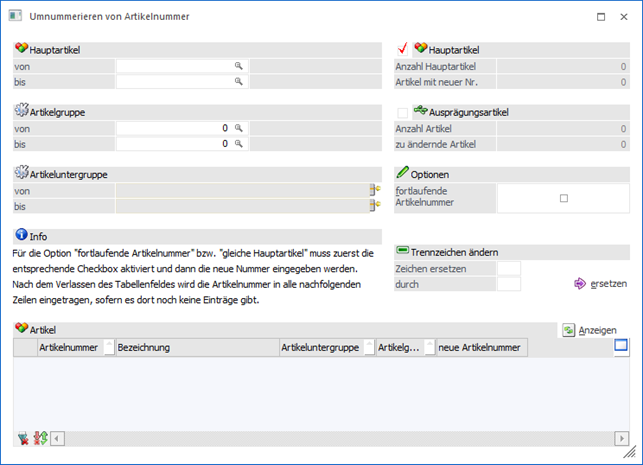Open lookup for Artikelgruppe bis field
Image resolution: width=643 pixels, height=465 pixels.
click(239, 144)
